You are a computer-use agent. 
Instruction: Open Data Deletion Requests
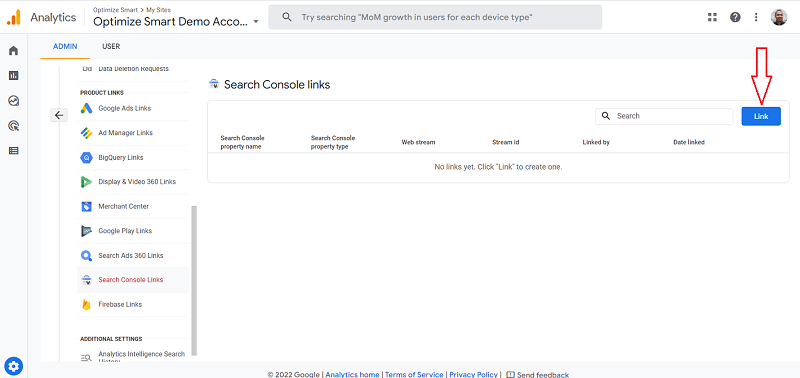133,69
